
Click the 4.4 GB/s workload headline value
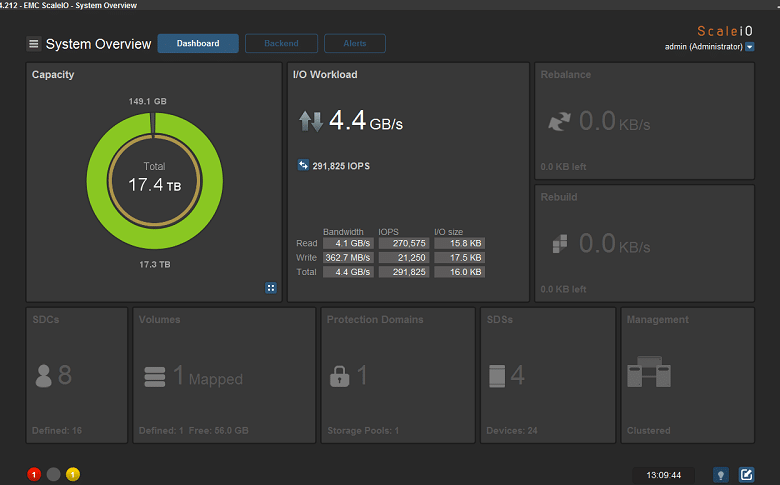click(x=366, y=120)
